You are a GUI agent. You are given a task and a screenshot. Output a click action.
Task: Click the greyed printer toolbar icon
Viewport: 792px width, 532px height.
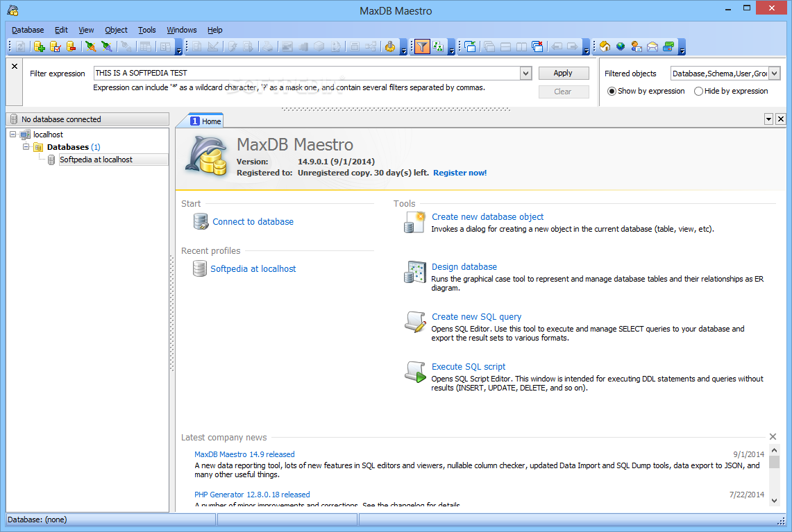tap(267, 47)
